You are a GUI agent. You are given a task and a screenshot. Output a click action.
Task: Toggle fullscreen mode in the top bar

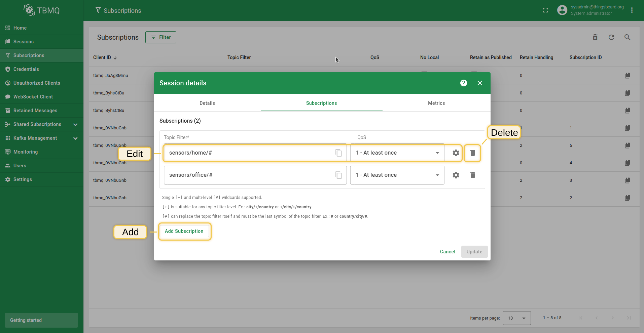[x=545, y=10]
